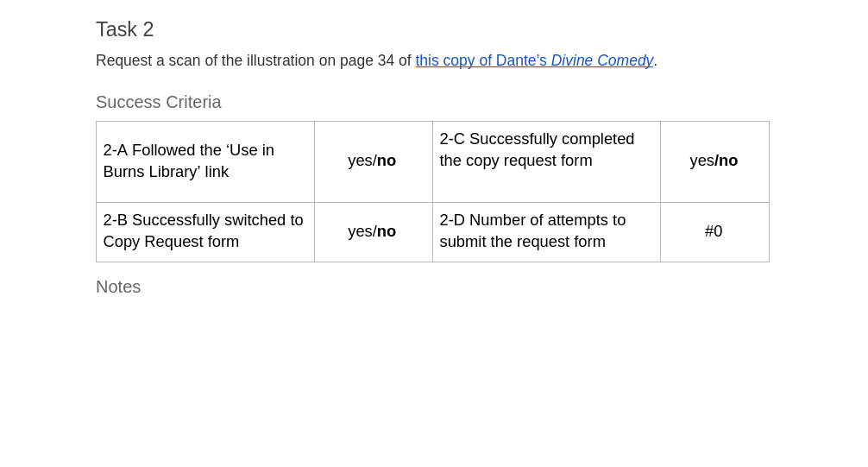Click the "Notes" heading
868x467 pixels.
point(118,287)
